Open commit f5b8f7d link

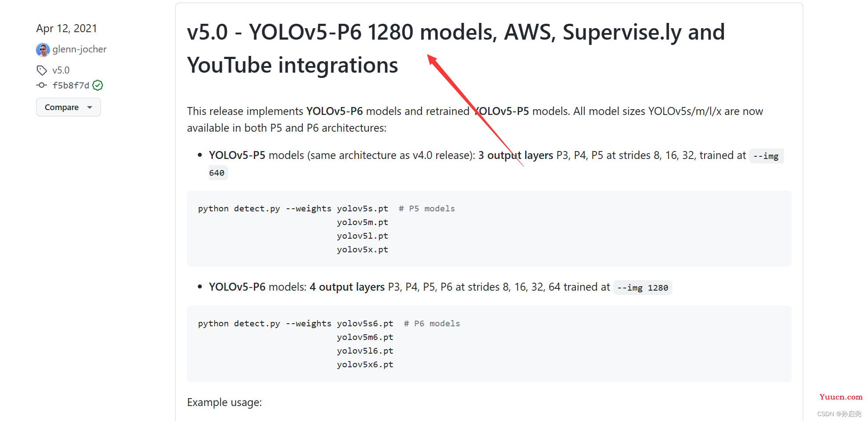(x=70, y=85)
